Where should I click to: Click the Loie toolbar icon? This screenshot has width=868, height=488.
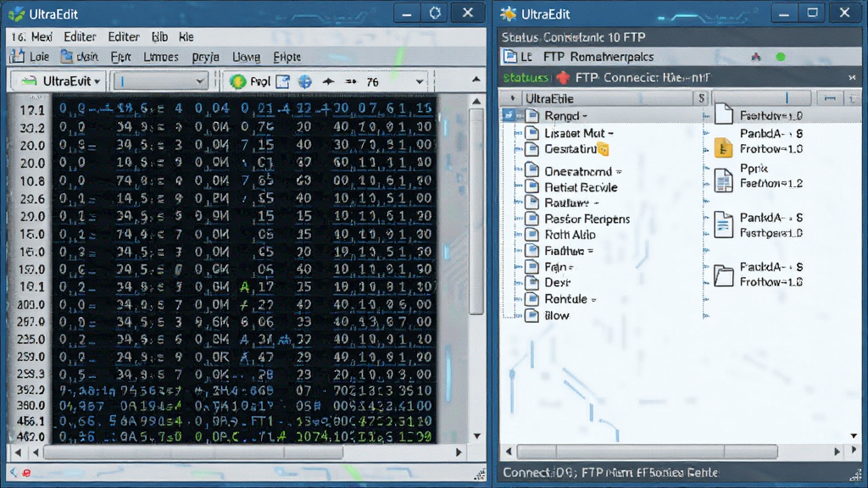click(17, 57)
